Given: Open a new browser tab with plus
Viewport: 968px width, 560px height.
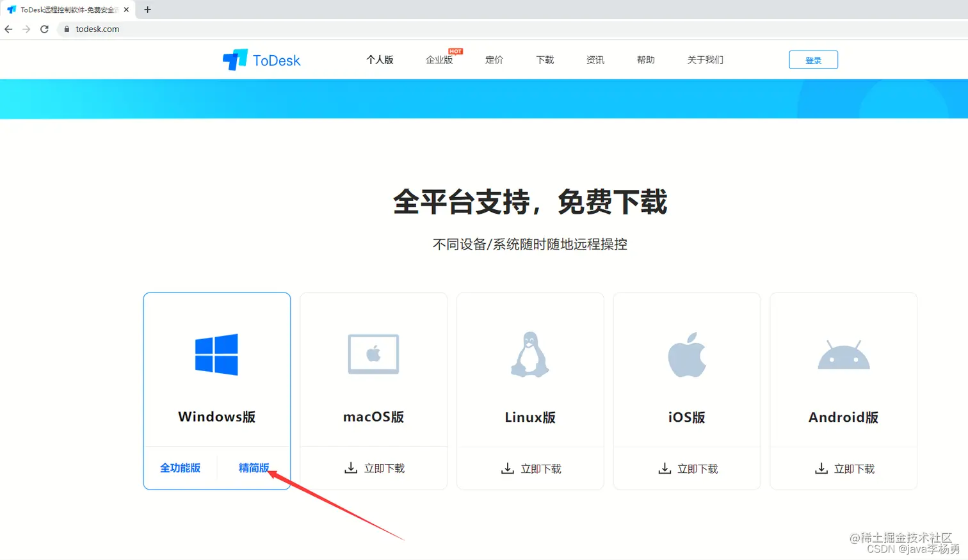Looking at the screenshot, I should coord(148,10).
